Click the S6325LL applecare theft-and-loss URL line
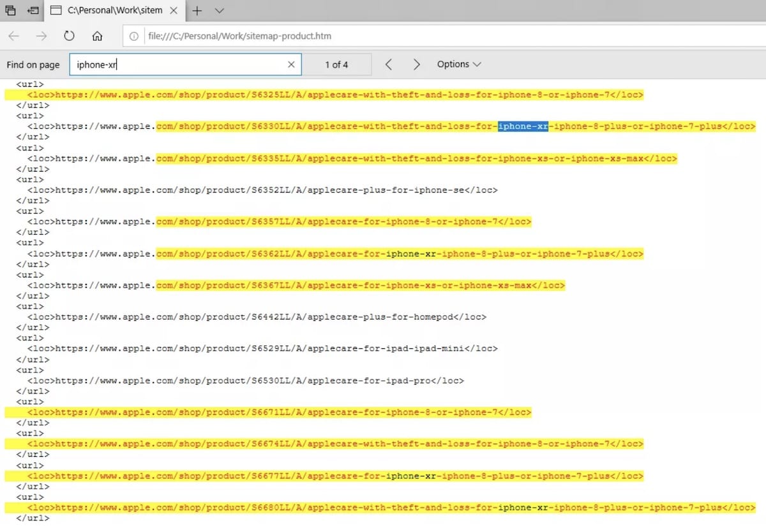766x532 pixels. (x=335, y=95)
